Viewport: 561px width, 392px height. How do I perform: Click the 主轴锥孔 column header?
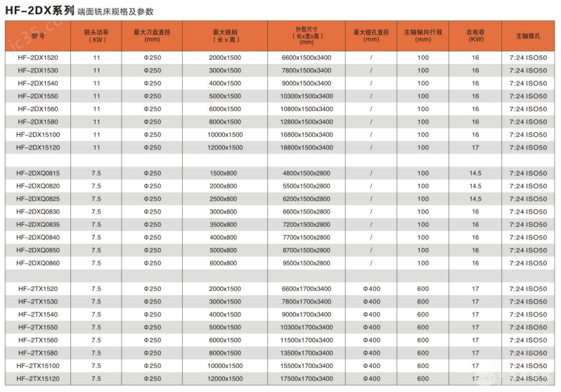click(528, 36)
